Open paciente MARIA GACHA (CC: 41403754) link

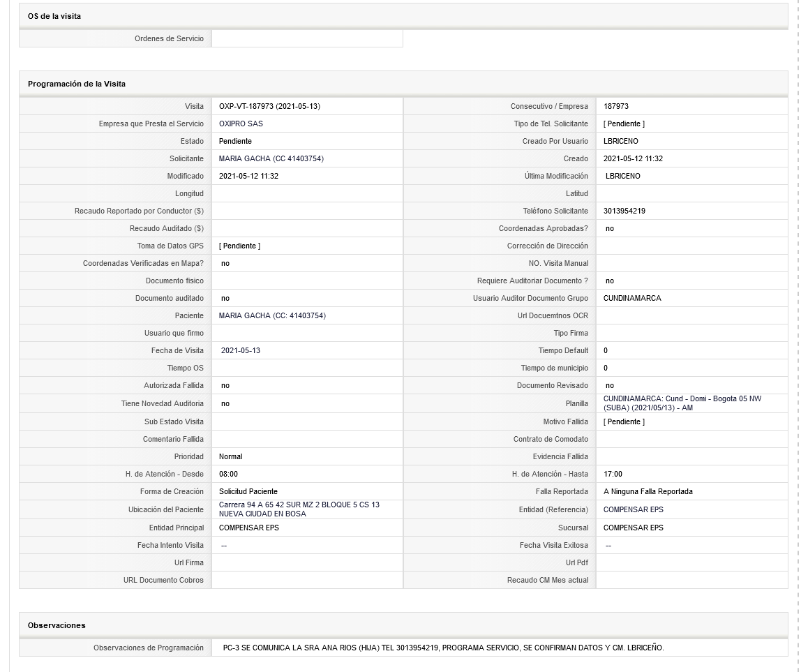click(272, 315)
